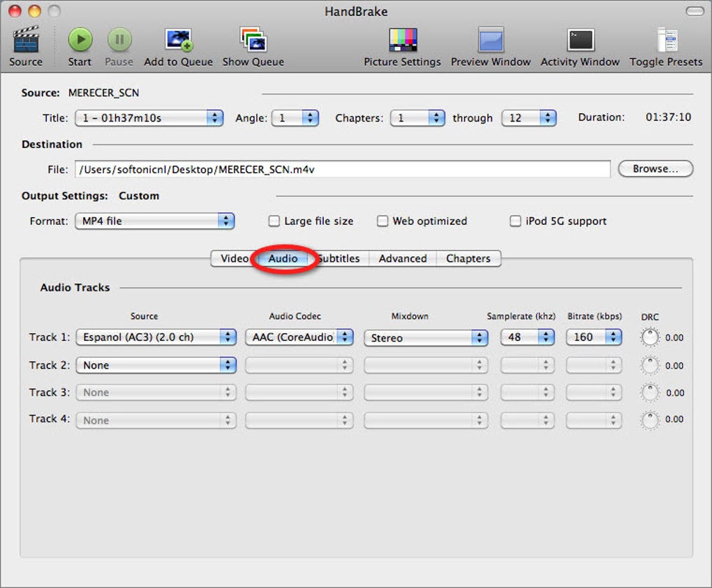Switch to the Audio tab
712x588 pixels.
click(x=283, y=258)
